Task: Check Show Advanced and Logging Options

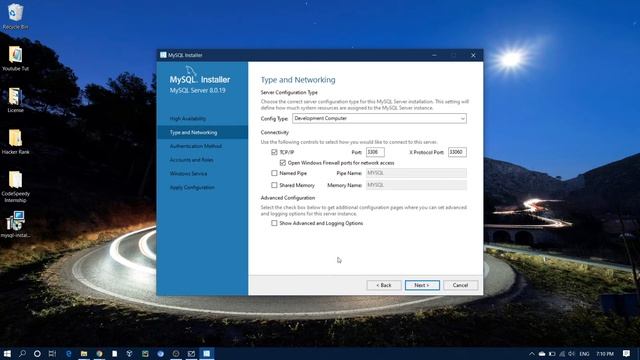Action: click(x=274, y=223)
